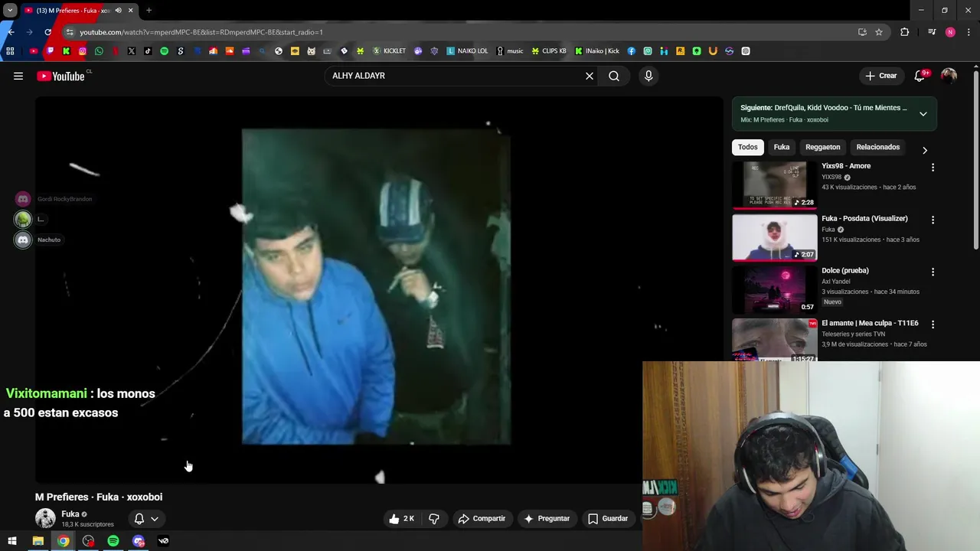The width and height of the screenshot is (980, 551).
Task: Open more options for Fuka - Posdata
Action: [x=933, y=220]
